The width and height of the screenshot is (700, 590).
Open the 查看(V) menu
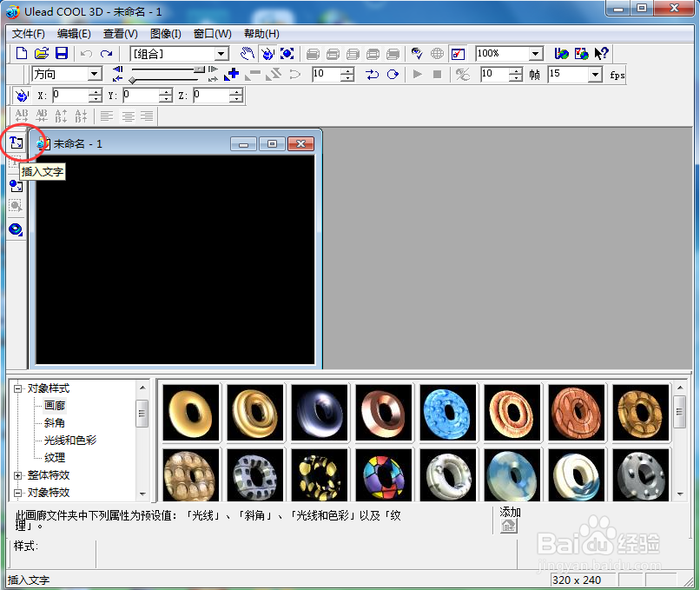pos(121,34)
